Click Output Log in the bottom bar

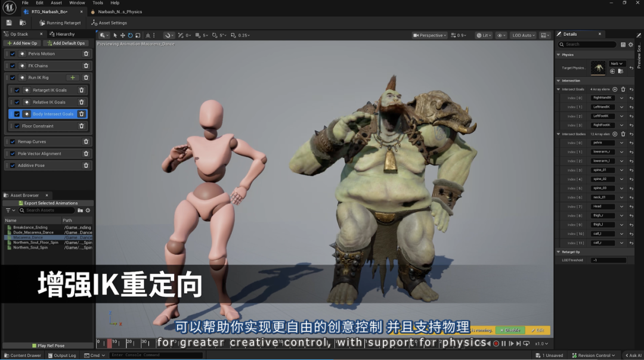[63, 355]
